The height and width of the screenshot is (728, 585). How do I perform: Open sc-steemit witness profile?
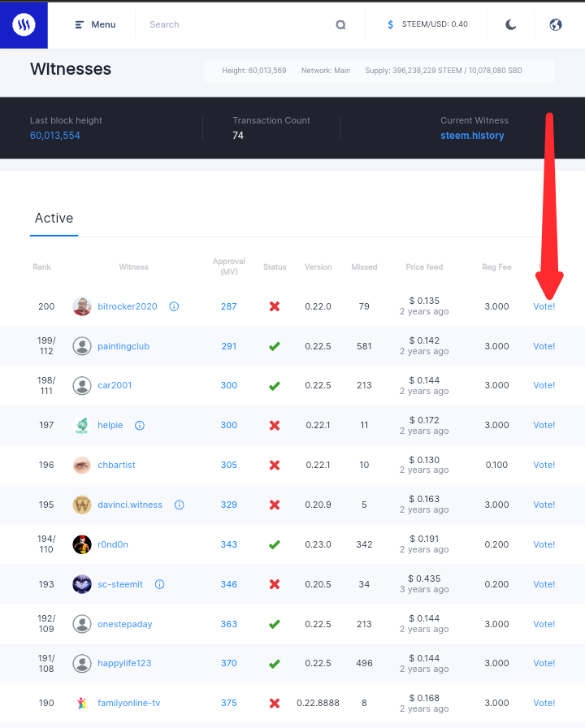pos(120,584)
